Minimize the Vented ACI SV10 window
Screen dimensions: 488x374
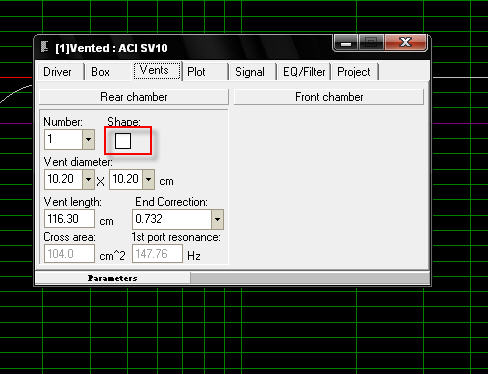(346, 43)
